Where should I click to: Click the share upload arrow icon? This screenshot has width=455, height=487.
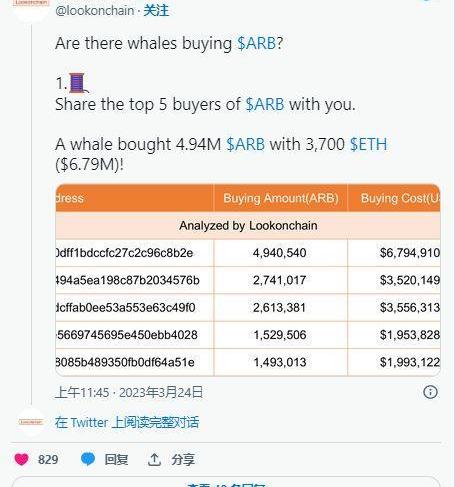click(154, 459)
